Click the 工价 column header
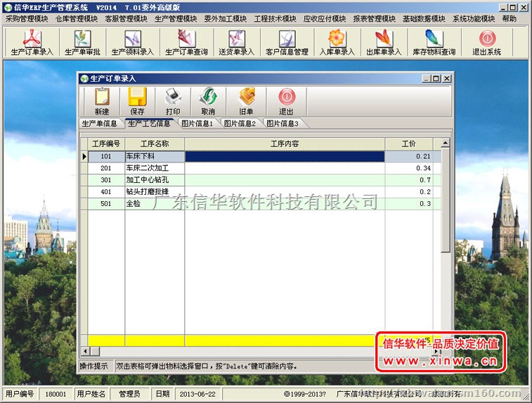 click(409, 144)
